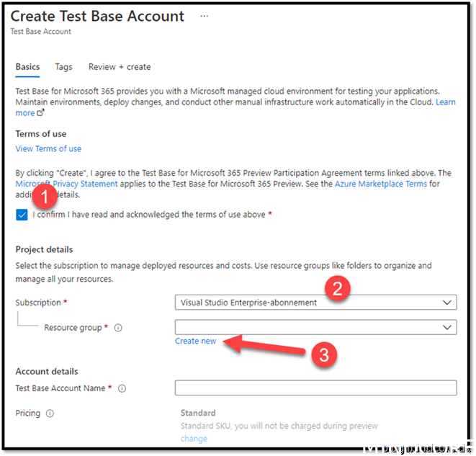
Task: Focus the Test Base Account Name field
Action: click(x=315, y=388)
